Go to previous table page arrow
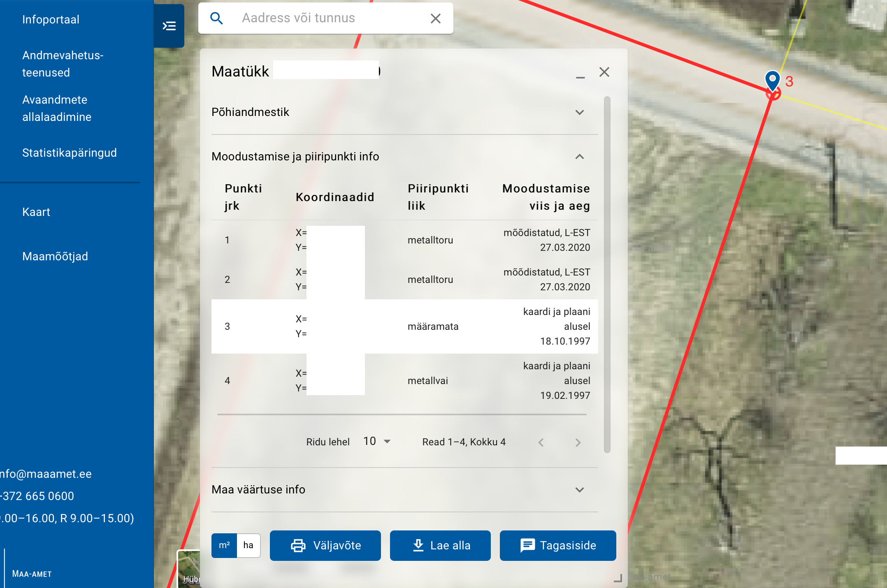The image size is (887, 588). click(x=541, y=442)
